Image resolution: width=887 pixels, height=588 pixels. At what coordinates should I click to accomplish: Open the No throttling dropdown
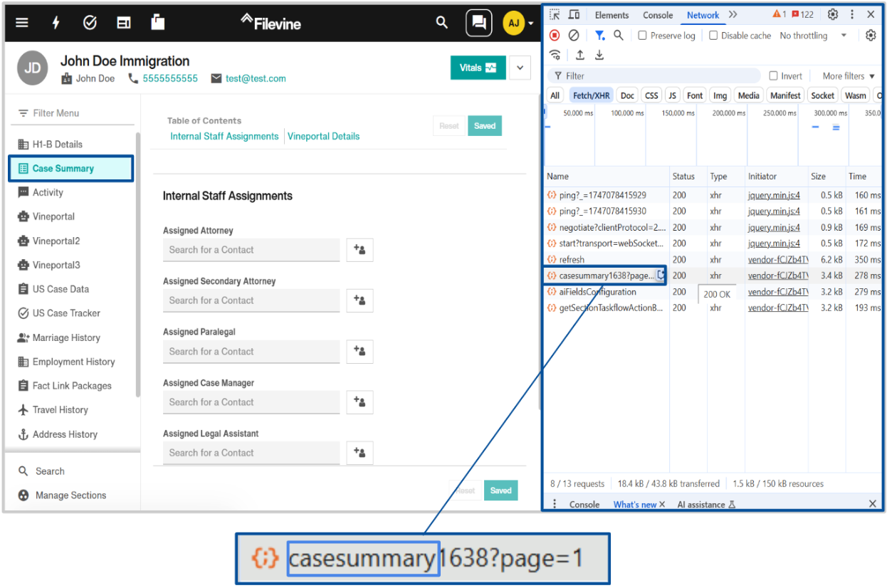[813, 36]
